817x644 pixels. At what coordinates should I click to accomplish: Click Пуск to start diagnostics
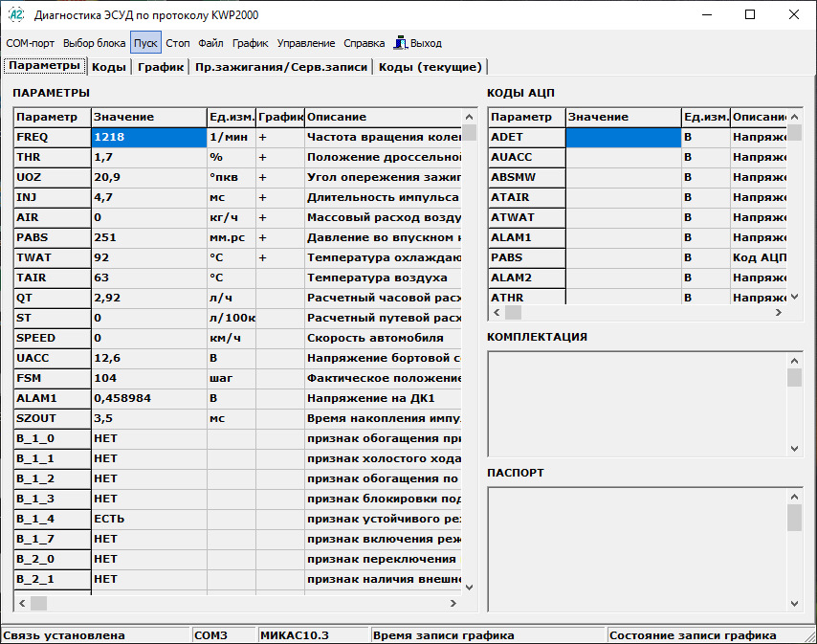[145, 43]
